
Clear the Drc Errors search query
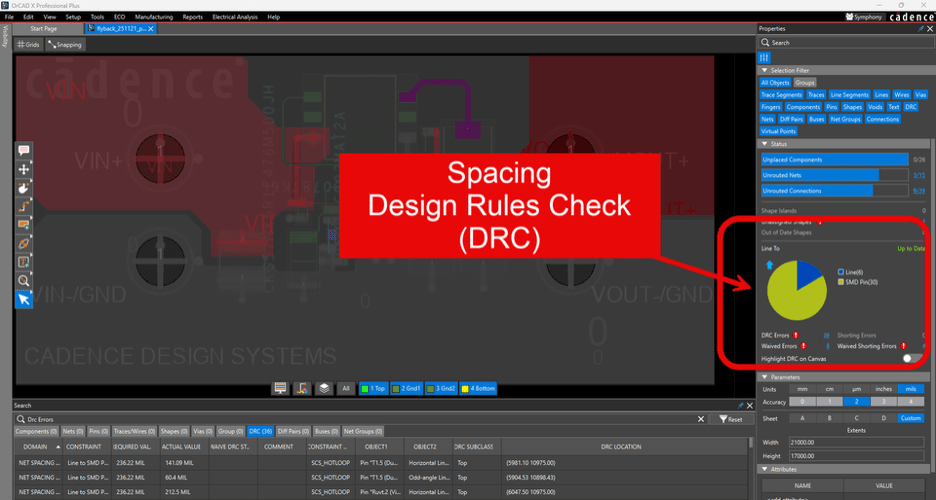pyautogui.click(x=701, y=419)
